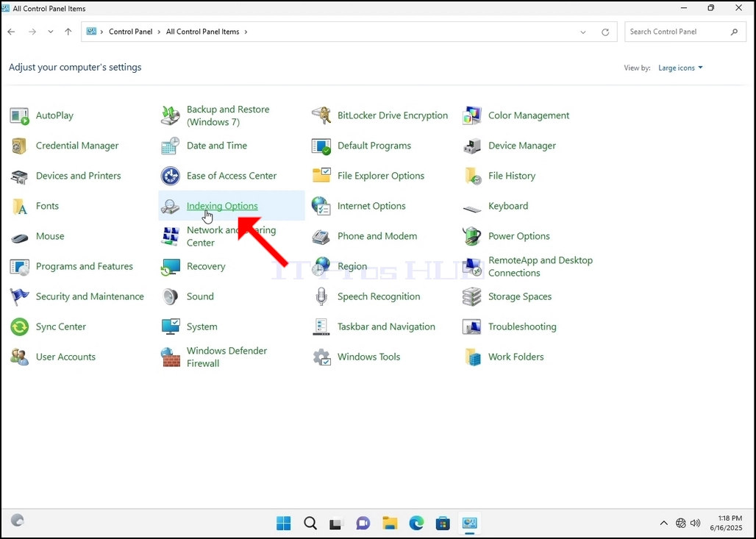Screen dimensions: 756x539
Task: Open the AutoPlay icon
Action: click(x=19, y=115)
